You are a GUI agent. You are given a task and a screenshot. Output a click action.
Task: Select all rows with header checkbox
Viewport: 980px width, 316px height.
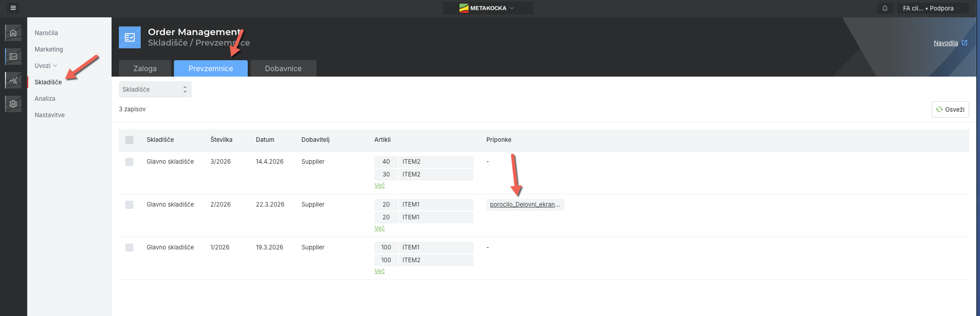tap(129, 140)
